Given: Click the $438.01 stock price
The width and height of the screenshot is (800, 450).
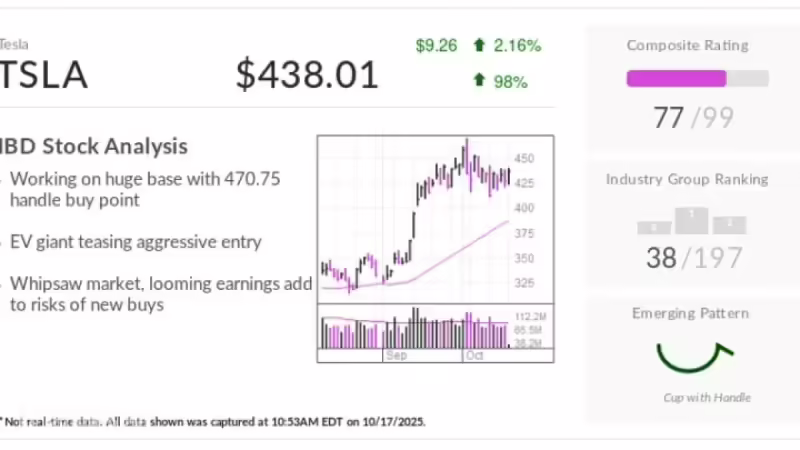Looking at the screenshot, I should pos(307,74).
